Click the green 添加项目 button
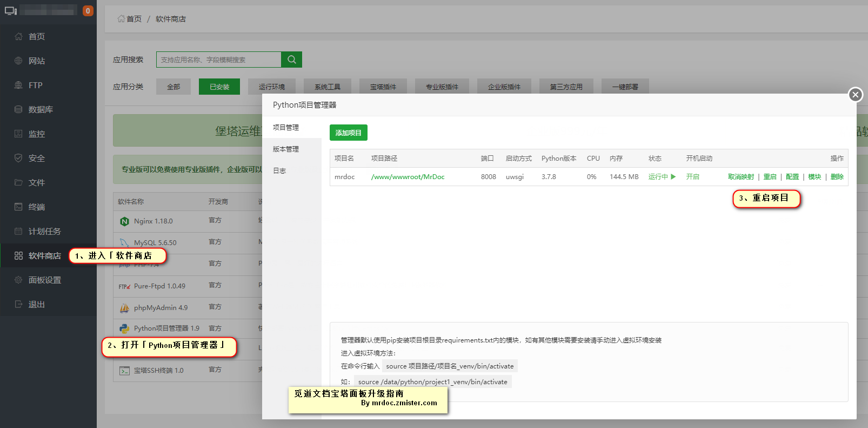868x428 pixels. (x=348, y=133)
